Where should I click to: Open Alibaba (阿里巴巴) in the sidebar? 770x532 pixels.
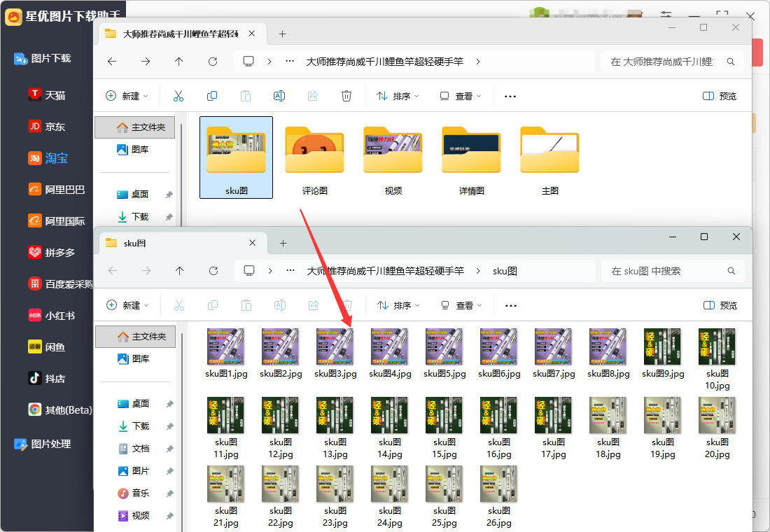(x=57, y=190)
